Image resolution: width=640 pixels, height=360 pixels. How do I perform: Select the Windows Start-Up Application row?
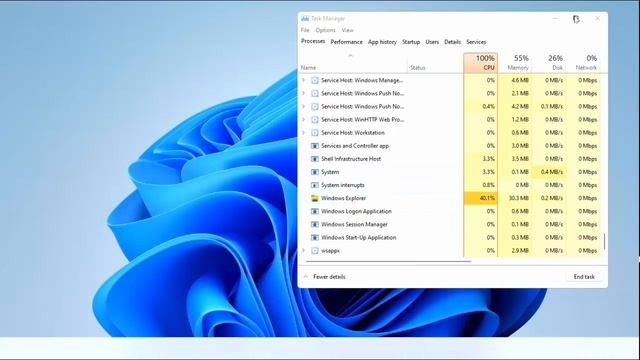pos(450,237)
